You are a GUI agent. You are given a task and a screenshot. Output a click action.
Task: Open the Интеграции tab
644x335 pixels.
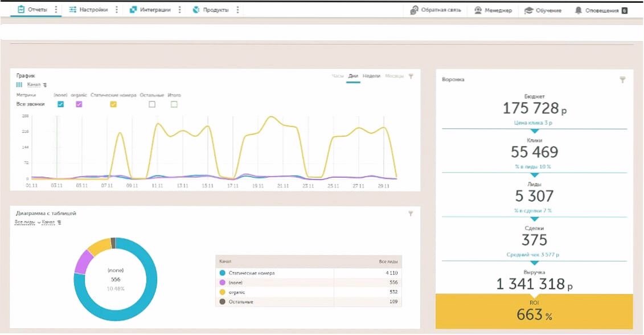tap(150, 10)
